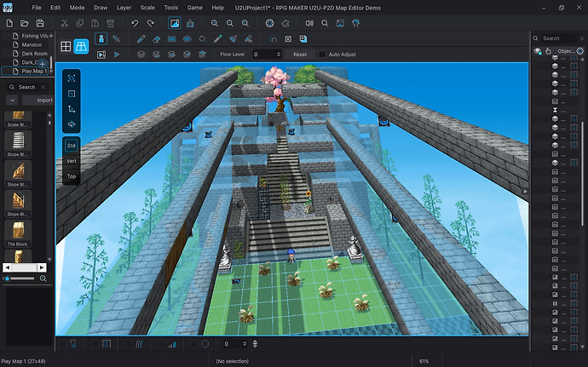Select the character/event mode icon
Viewport: 588px width, 367px height.
(101, 38)
